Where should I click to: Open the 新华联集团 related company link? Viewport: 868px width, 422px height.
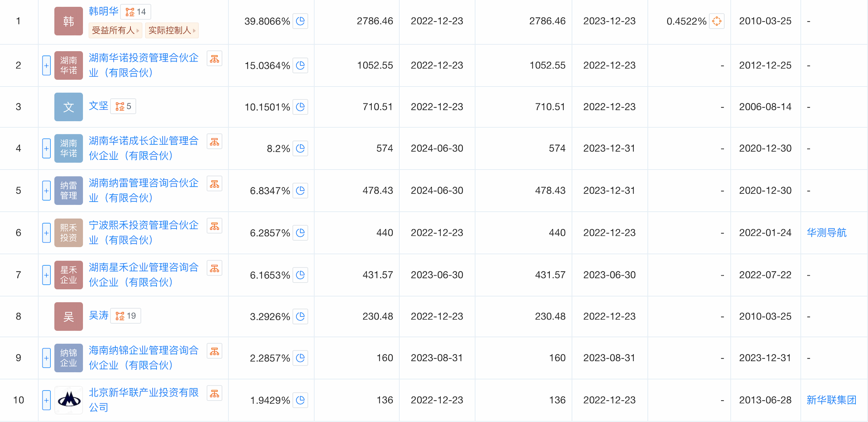(831, 400)
